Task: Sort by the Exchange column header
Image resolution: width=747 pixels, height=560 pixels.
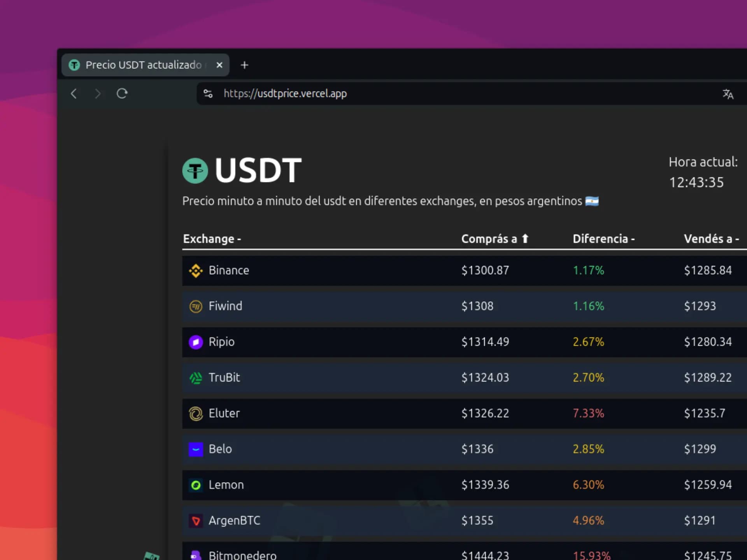Action: pos(212,239)
